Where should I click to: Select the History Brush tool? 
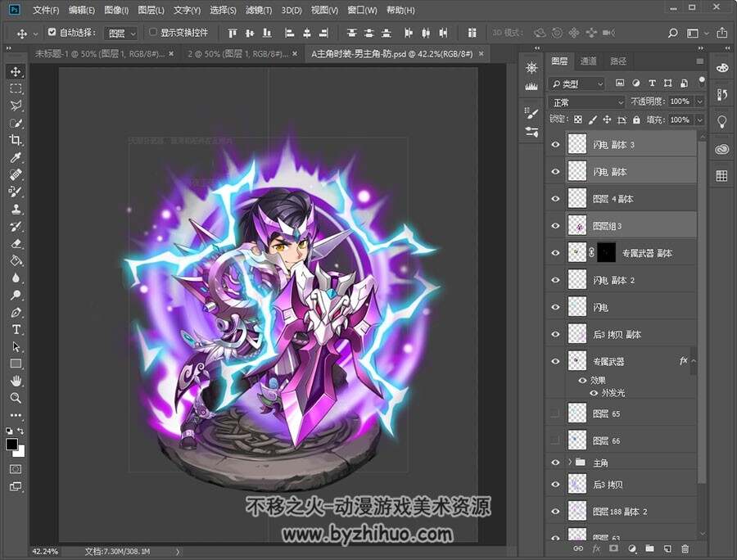(x=16, y=227)
